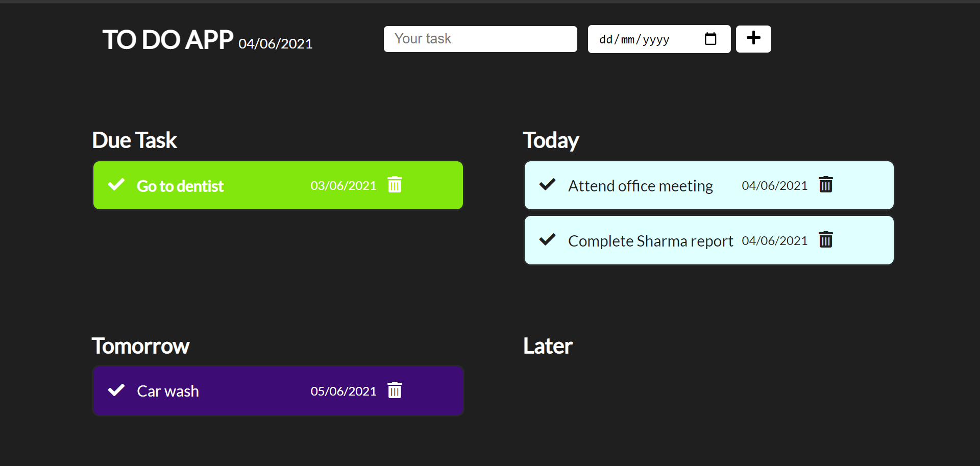Mark Go to dentist as done
980x466 pixels.
coord(116,184)
